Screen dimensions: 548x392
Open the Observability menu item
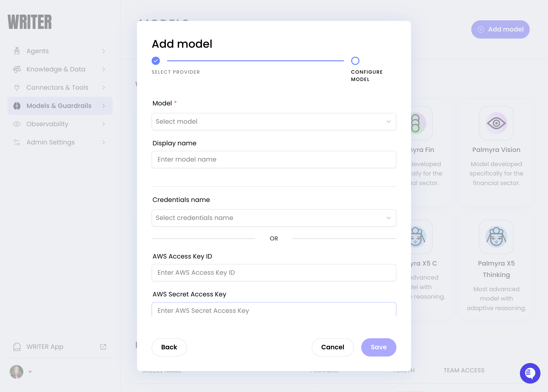pos(47,124)
